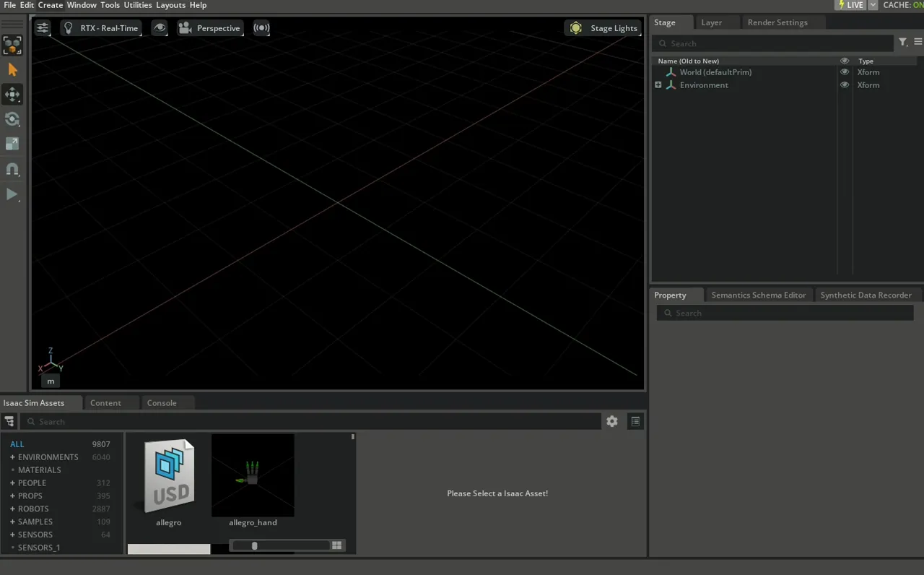Select the Rotate tool in left toolbar

click(x=12, y=119)
